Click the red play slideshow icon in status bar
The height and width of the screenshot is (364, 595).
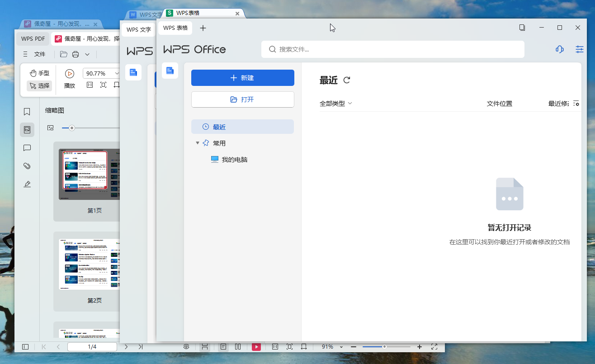[256, 347]
